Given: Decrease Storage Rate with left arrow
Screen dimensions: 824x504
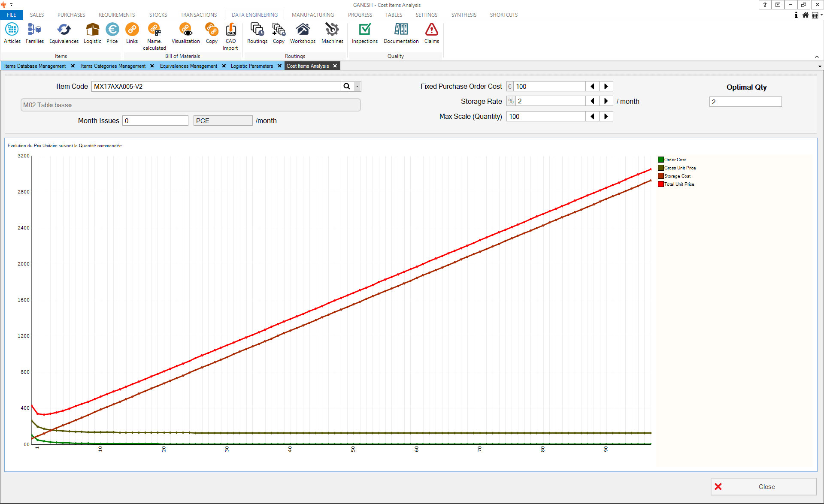Looking at the screenshot, I should 592,101.
